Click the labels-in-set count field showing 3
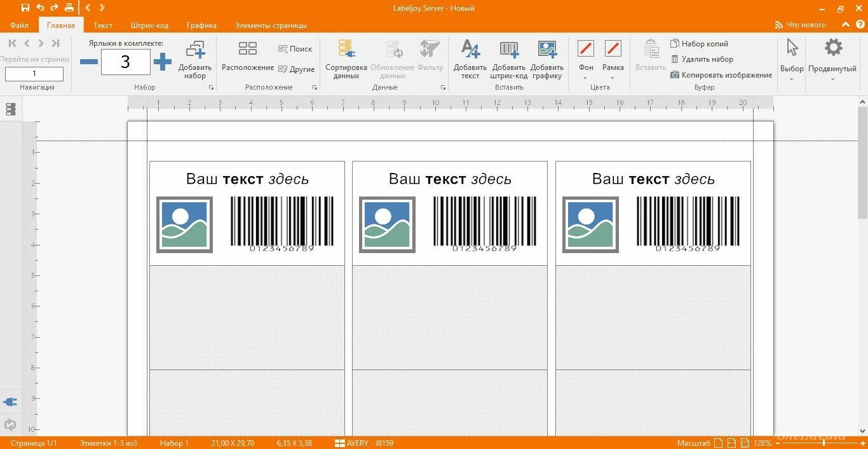The image size is (868, 449). point(126,62)
